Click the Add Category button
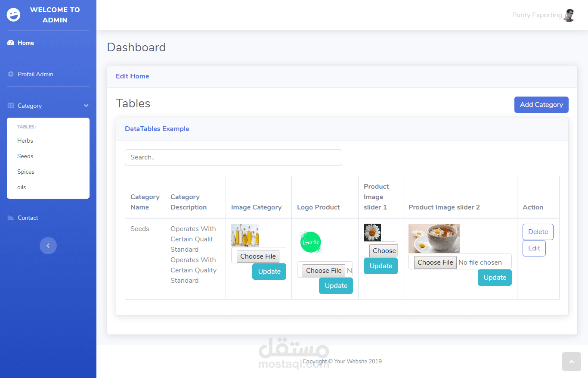 point(542,105)
